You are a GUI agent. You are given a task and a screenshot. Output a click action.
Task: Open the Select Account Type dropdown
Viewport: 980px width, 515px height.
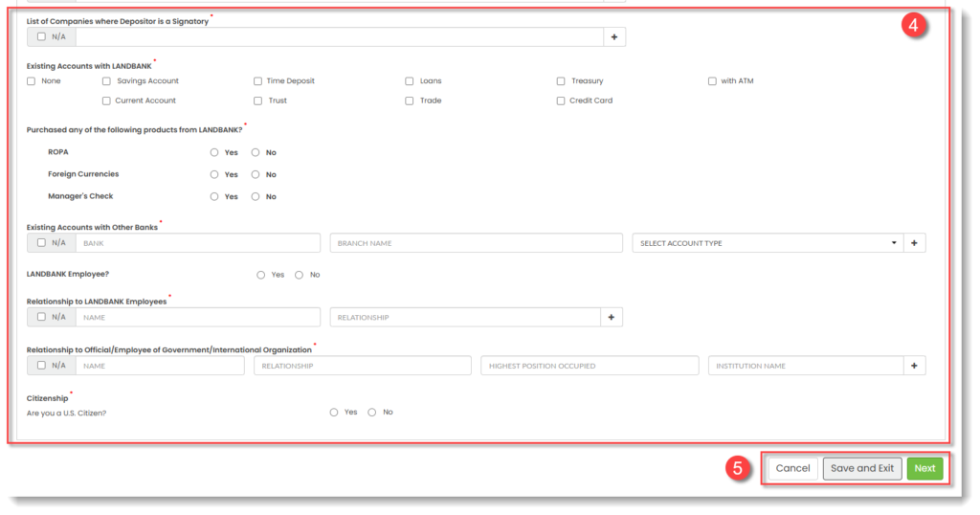[x=768, y=243]
